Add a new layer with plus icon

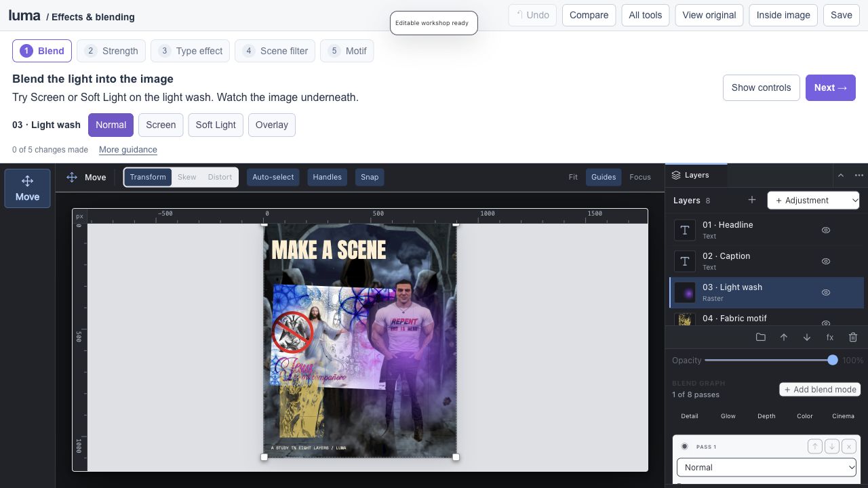point(751,200)
